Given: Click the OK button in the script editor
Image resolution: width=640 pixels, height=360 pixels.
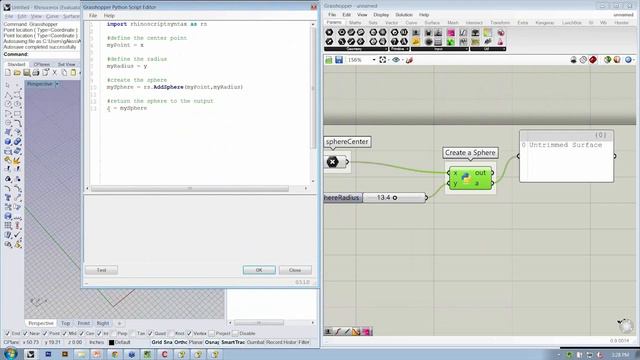Looking at the screenshot, I should pyautogui.click(x=259, y=270).
